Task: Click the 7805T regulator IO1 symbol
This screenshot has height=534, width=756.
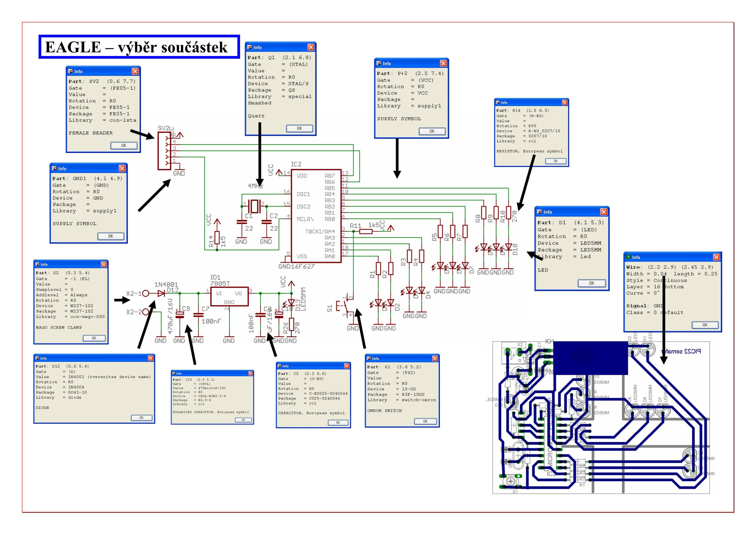Action: pyautogui.click(x=229, y=296)
